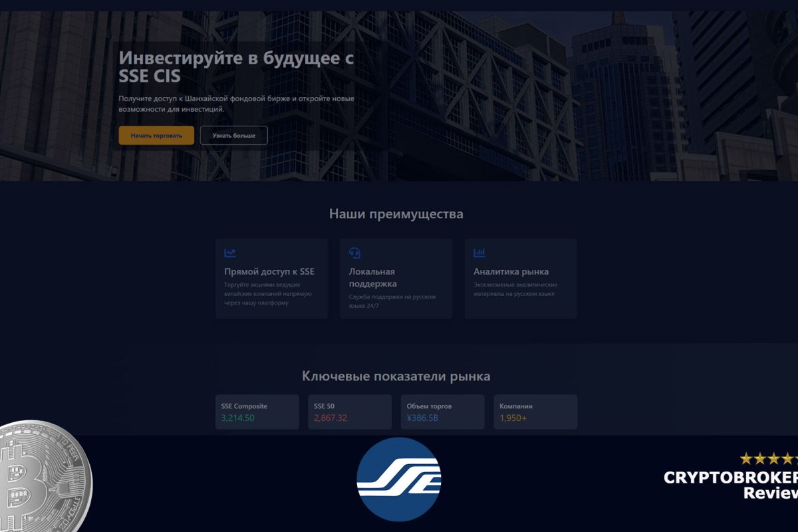Select the Объем торгов value ¥386.5B
This screenshot has width=798, height=532.
pyautogui.click(x=422, y=418)
